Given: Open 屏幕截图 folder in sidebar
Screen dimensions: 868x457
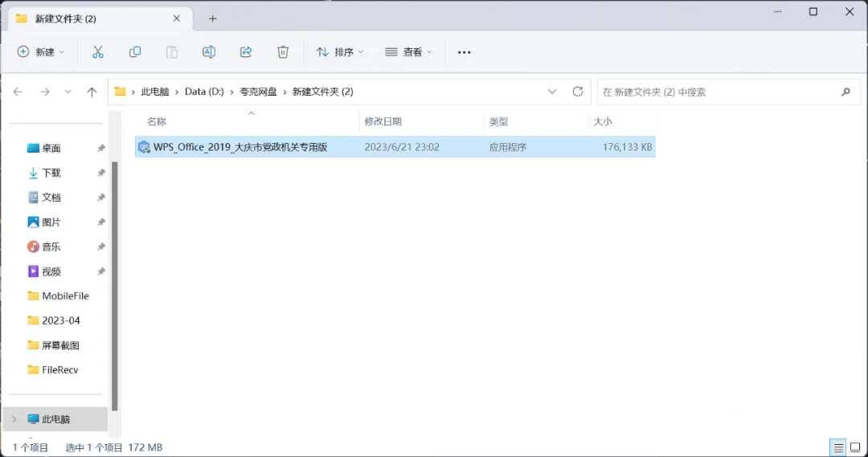Looking at the screenshot, I should (x=54, y=345).
